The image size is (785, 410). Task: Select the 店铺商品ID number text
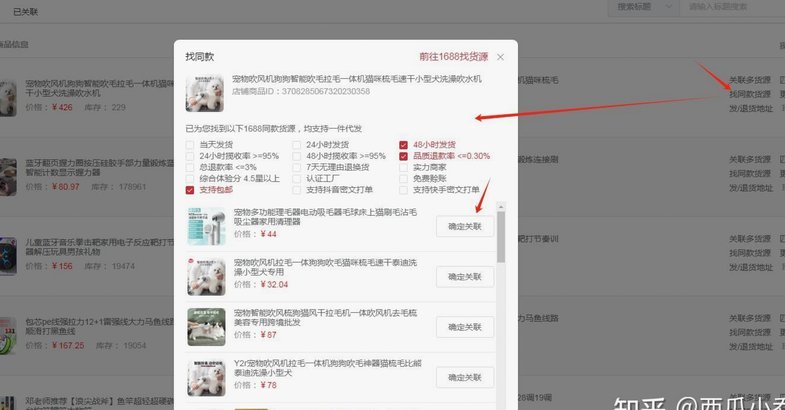325,92
